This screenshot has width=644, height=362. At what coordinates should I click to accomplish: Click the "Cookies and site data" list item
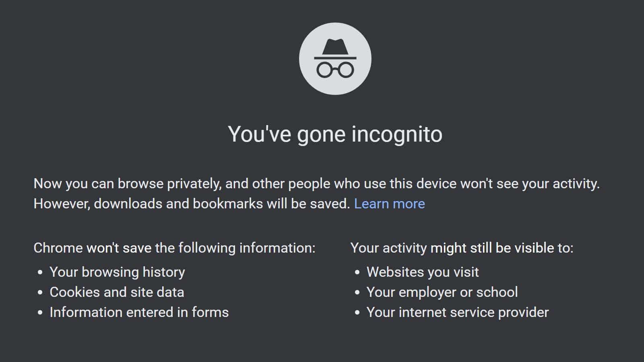coord(117,292)
